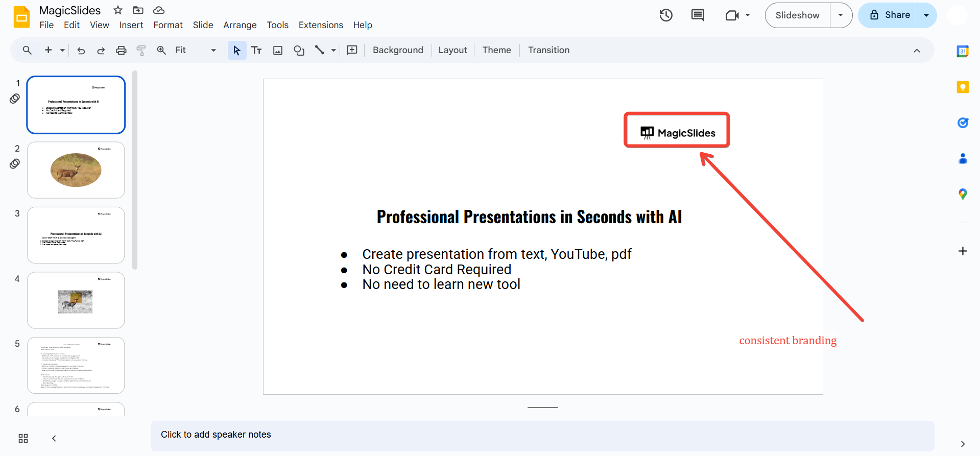Image resolution: width=980 pixels, height=456 pixels.
Task: Add a new slide plus button
Action: 49,50
